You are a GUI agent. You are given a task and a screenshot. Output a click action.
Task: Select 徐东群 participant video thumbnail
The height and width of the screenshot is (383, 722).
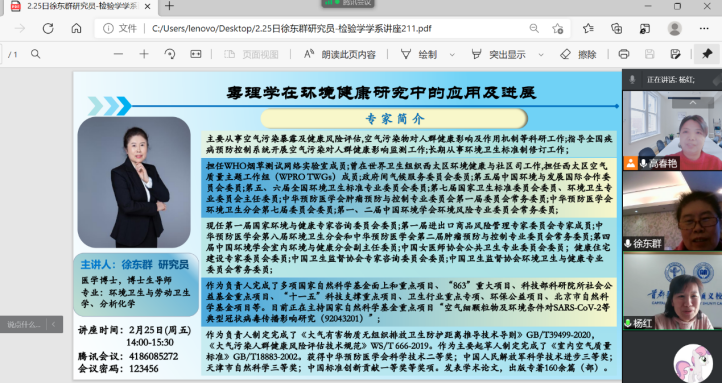pos(672,211)
